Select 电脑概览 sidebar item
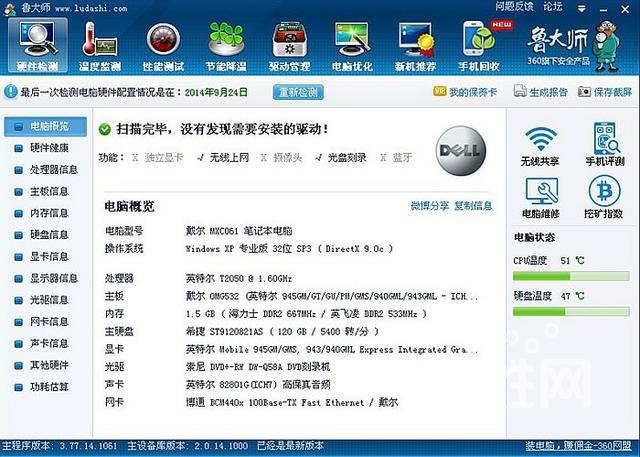640x457 pixels. (x=45, y=126)
